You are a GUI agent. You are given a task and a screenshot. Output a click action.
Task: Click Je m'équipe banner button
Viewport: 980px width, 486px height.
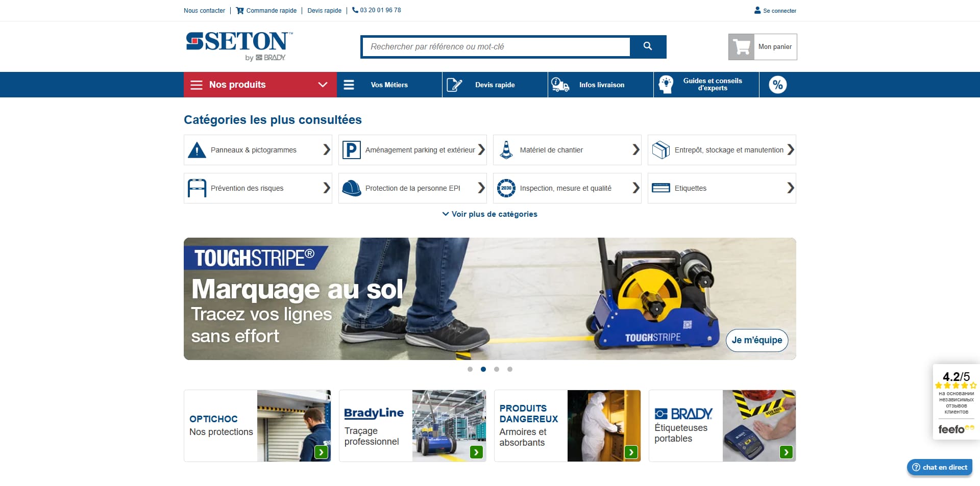[x=757, y=340]
